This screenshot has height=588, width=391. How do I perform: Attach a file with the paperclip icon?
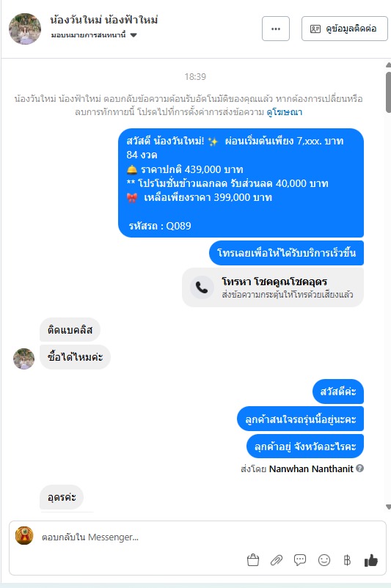point(277,560)
